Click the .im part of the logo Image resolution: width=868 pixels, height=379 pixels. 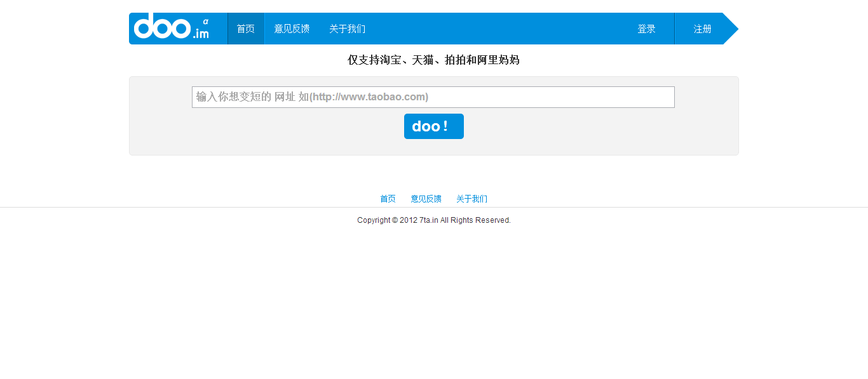tap(201, 34)
